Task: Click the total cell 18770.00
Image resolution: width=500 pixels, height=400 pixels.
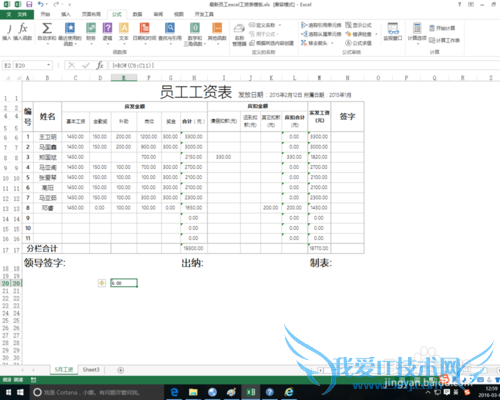Action: (319, 248)
